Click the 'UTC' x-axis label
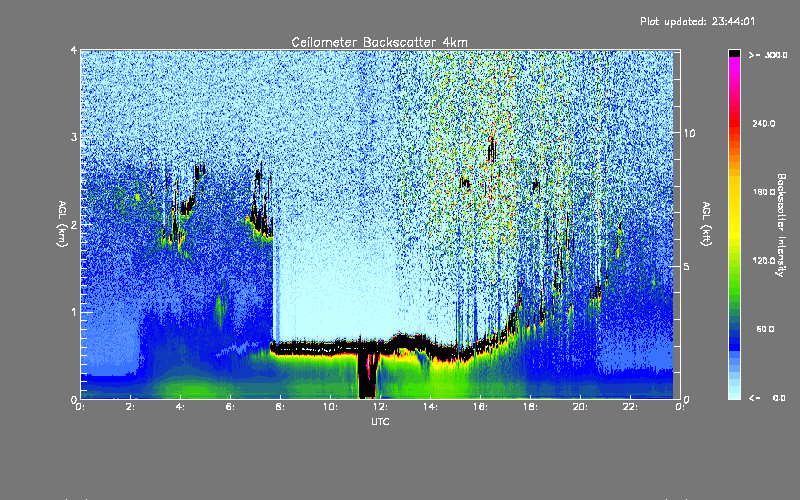 [x=380, y=421]
